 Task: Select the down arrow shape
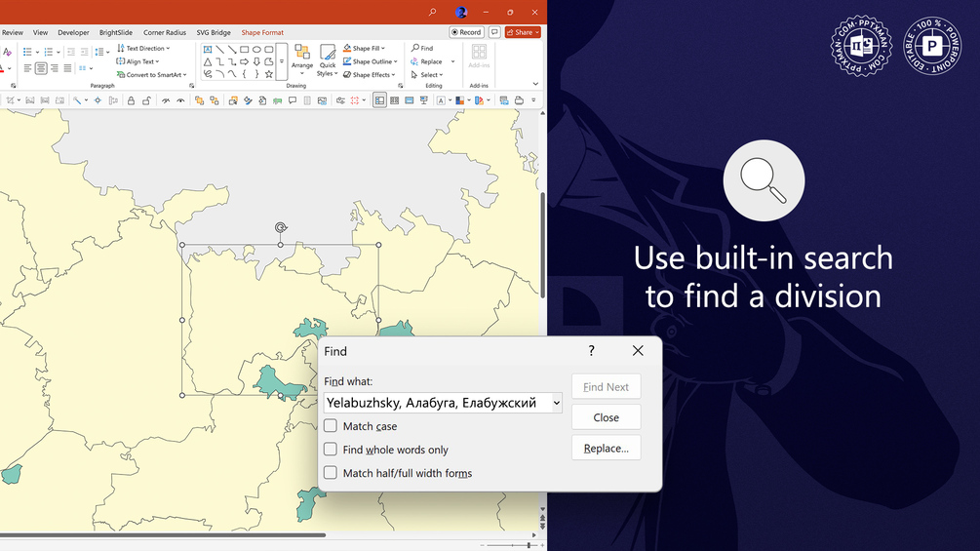256,61
